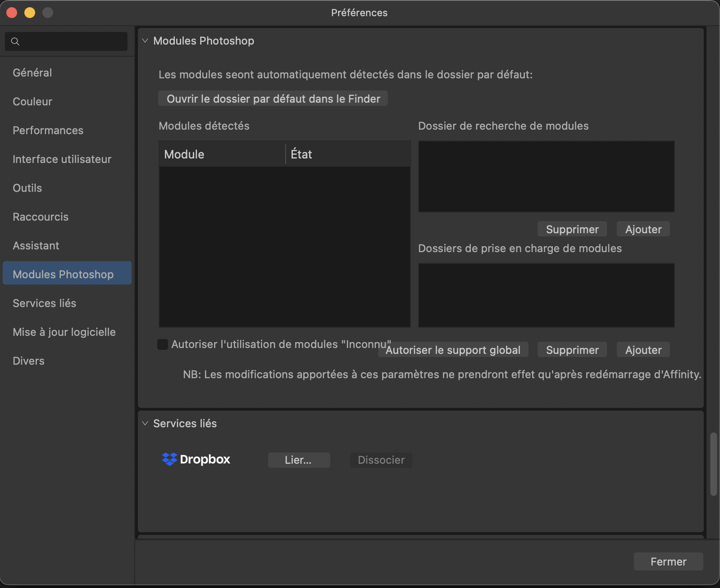Close preferences with Fermer button
This screenshot has width=720, height=588.
click(668, 561)
